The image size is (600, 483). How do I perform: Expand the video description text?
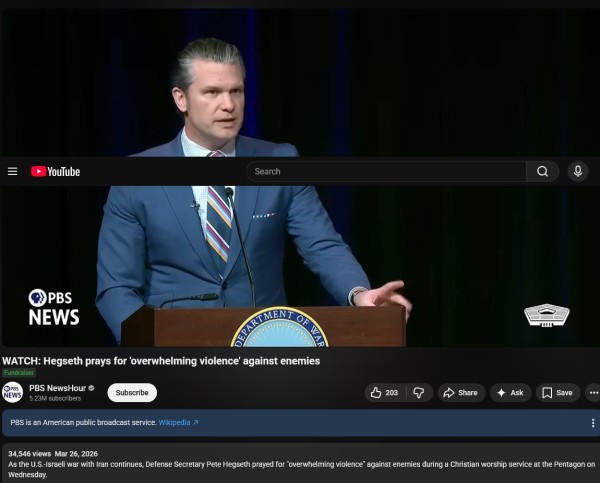[x=300, y=465]
